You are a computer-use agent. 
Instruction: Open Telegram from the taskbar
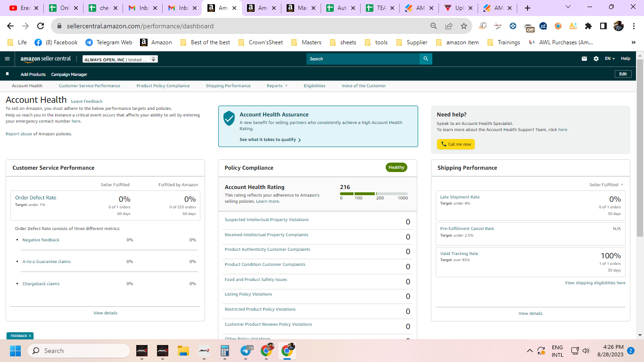246,351
